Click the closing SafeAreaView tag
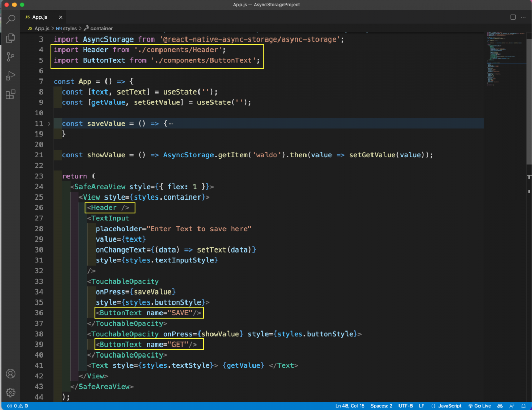 click(102, 387)
